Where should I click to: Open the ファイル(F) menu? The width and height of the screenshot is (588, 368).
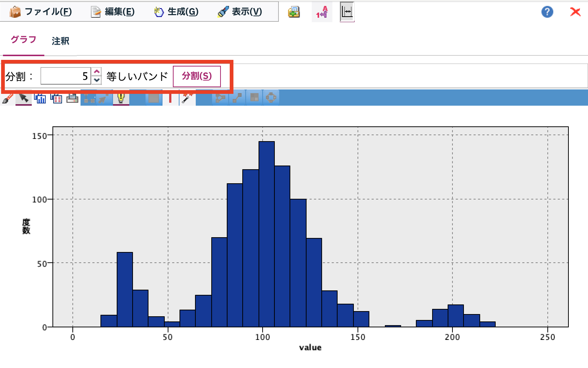[x=41, y=12]
